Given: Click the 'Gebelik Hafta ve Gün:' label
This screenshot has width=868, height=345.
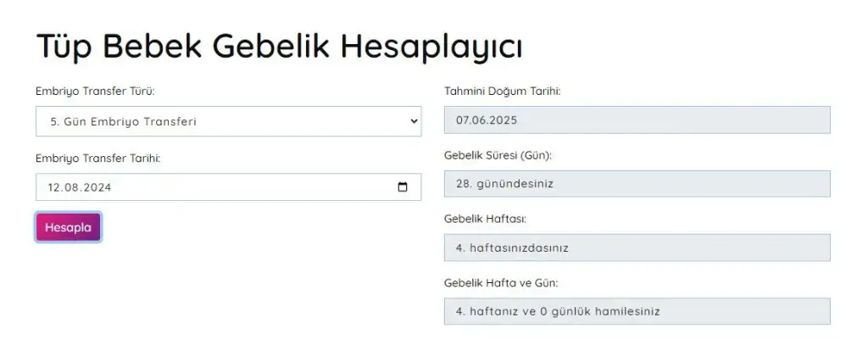Looking at the screenshot, I should [x=501, y=283].
